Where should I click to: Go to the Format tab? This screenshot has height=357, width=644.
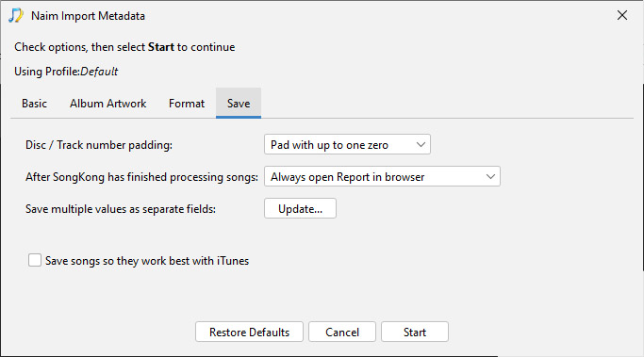[187, 104]
